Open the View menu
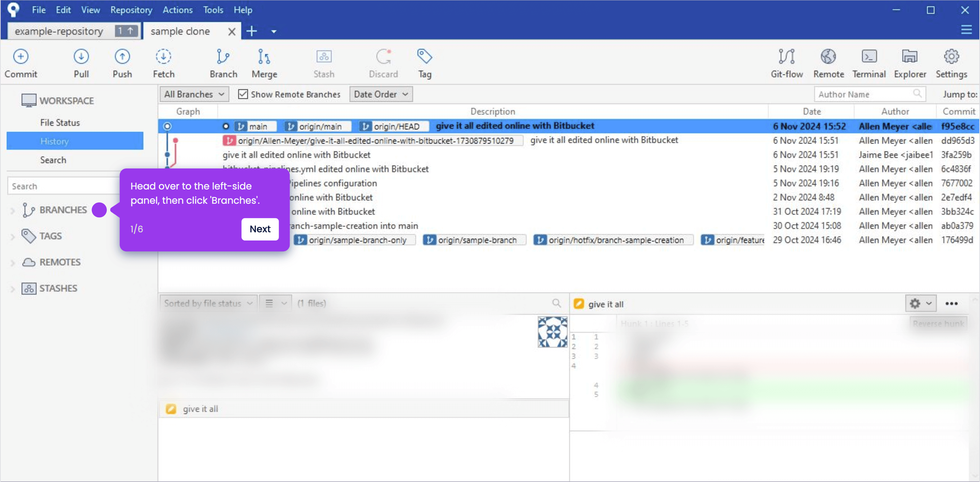This screenshot has width=980, height=482. [90, 10]
